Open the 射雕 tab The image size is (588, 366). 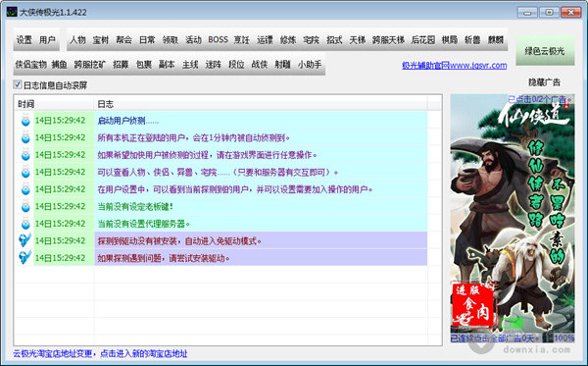tap(282, 65)
